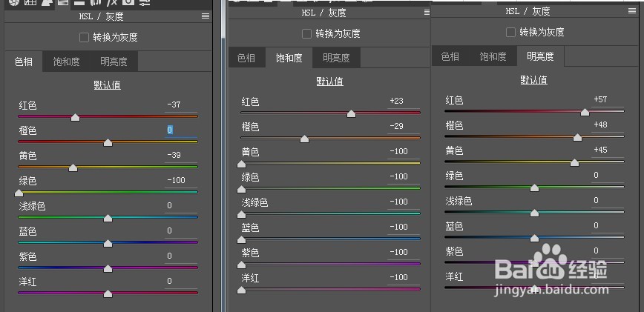644x312 pixels.
Task: Click the 浅绿色 hue value field
Action: 181,205
